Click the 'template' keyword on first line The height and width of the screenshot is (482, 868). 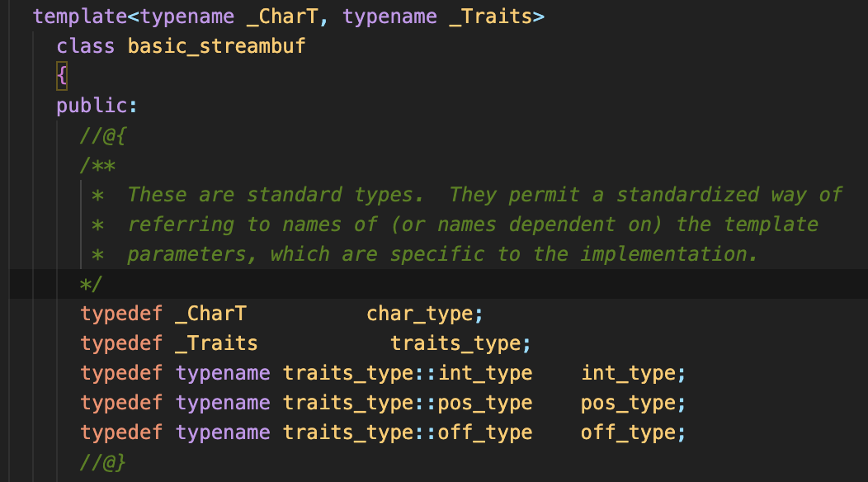click(x=80, y=17)
